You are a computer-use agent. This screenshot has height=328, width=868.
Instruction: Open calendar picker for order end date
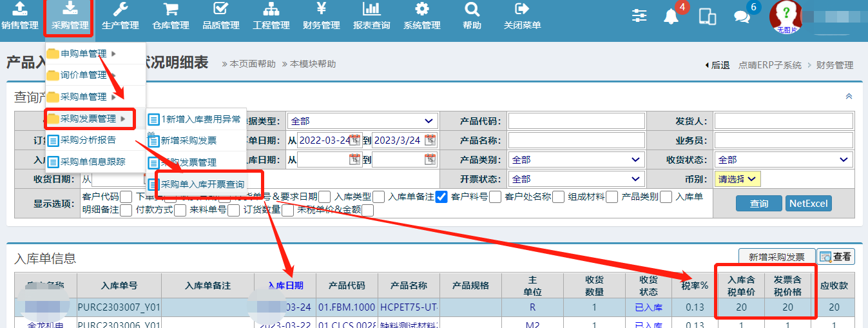(x=430, y=140)
